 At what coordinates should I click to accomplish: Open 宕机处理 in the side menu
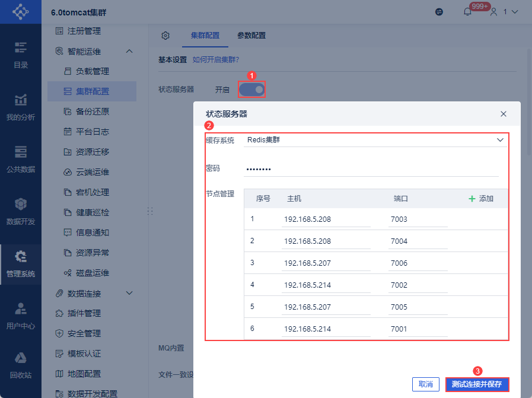pyautogui.click(x=87, y=192)
